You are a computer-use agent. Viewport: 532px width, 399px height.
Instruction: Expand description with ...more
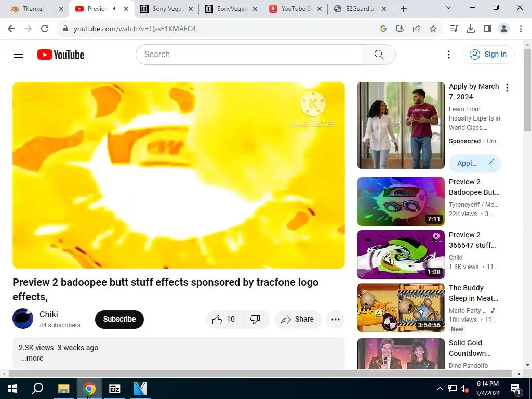click(x=32, y=358)
